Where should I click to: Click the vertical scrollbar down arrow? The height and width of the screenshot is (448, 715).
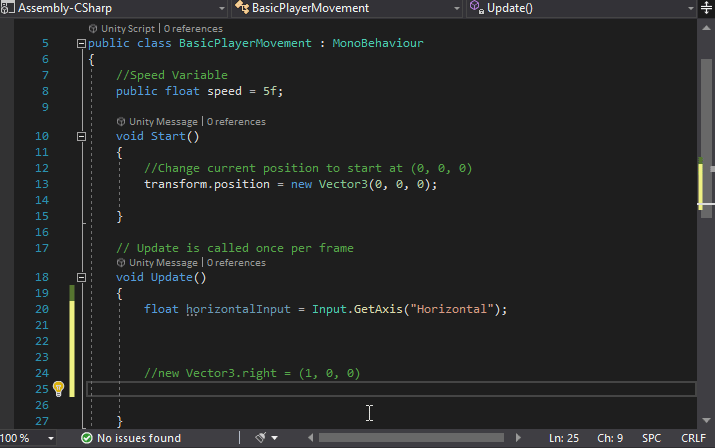pyautogui.click(x=706, y=420)
